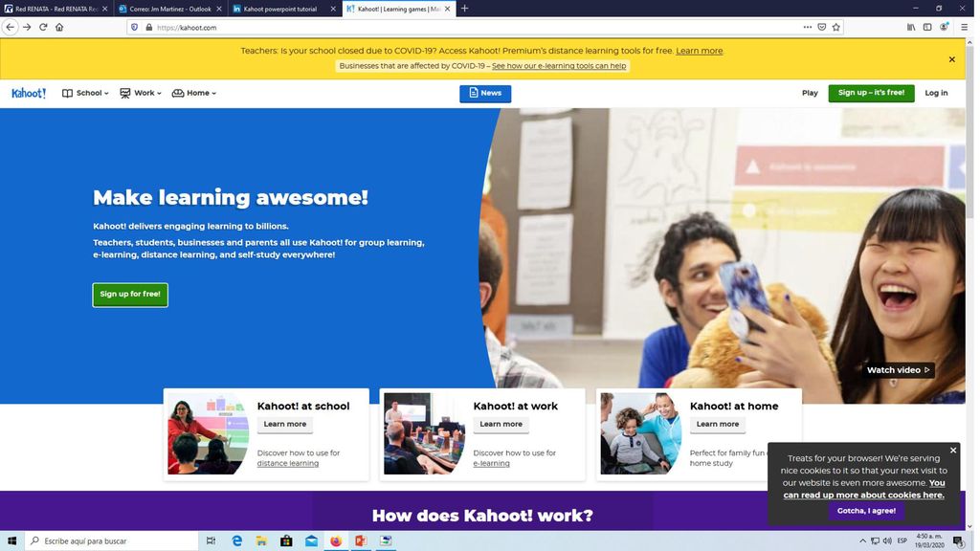Open the Windows Start menu
The width and height of the screenshot is (980, 551).
point(11,540)
